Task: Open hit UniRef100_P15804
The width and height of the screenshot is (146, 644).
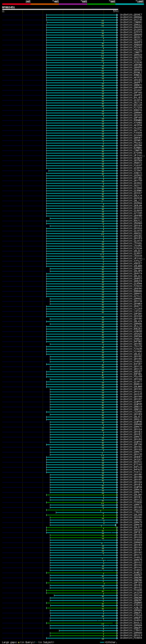Action: (x=131, y=638)
